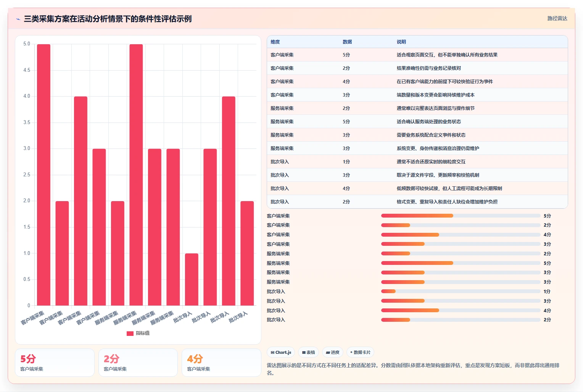The width and height of the screenshot is (583, 392).
Task: Click the 指标值 legend label
Action: click(x=143, y=333)
